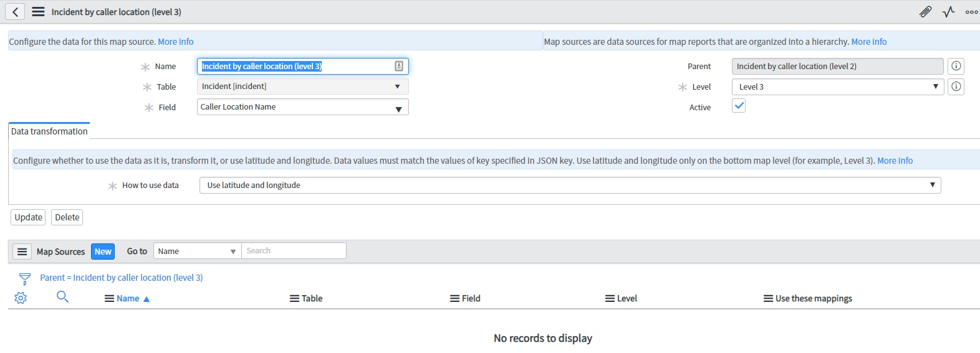Open the Table dropdown showing Incident
980x353 pixels.
click(x=303, y=87)
